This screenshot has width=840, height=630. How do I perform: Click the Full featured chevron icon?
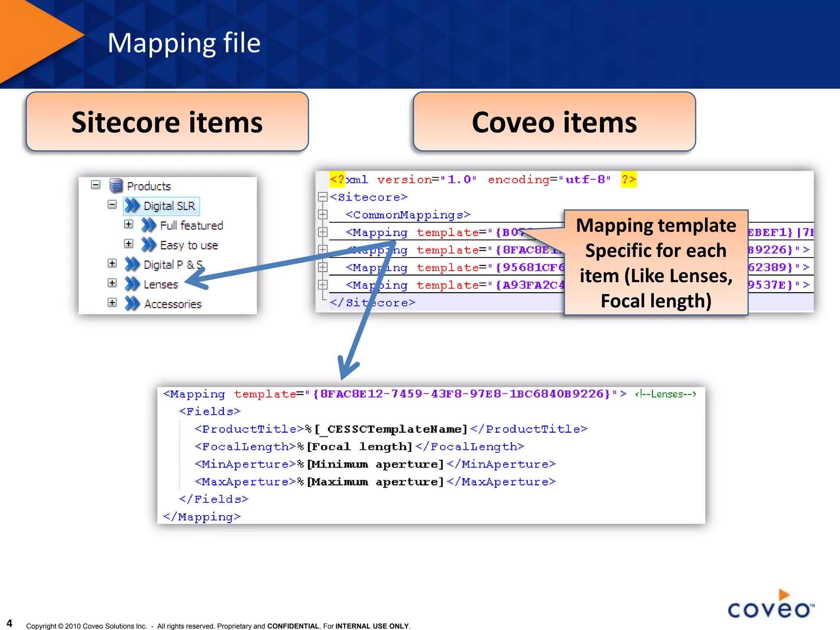point(148,225)
